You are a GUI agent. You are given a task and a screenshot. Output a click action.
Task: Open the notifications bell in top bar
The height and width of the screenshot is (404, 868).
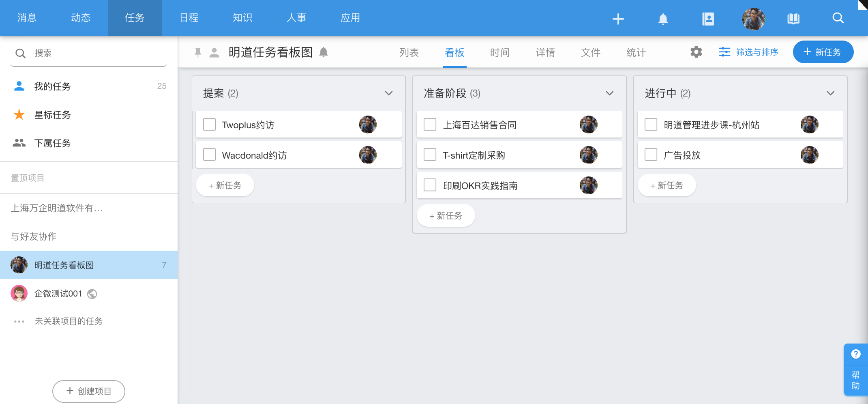[663, 19]
